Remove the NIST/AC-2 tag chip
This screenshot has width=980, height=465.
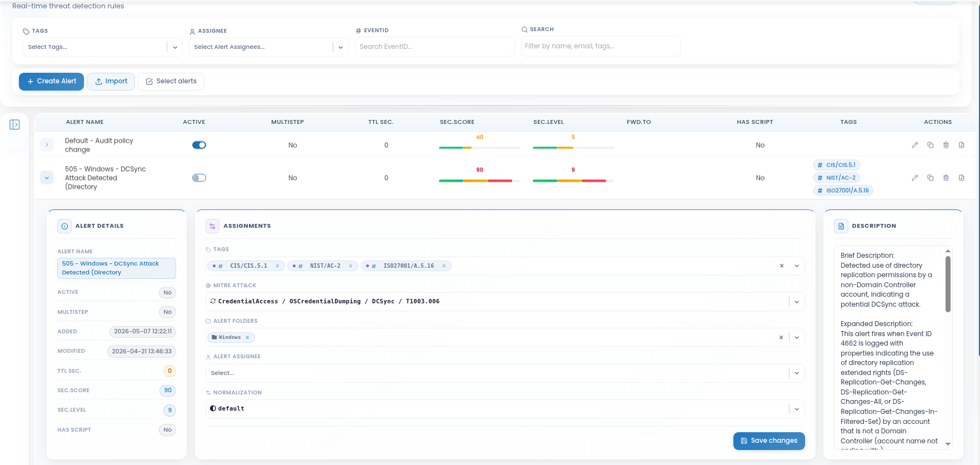pos(351,266)
